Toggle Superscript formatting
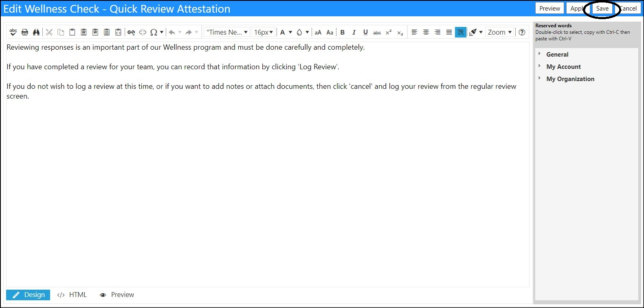644x308 pixels. 389,32
